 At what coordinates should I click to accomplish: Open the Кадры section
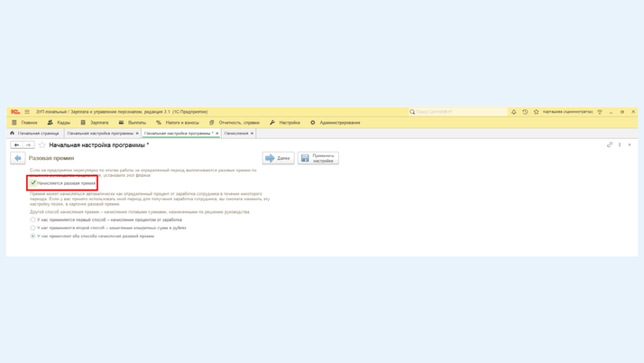click(x=60, y=123)
